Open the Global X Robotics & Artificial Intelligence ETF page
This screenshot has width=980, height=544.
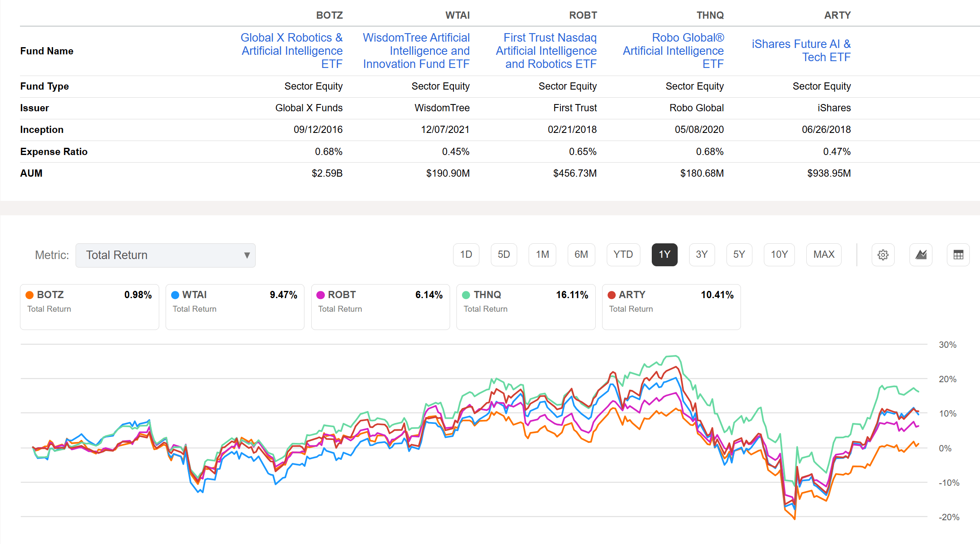point(292,51)
